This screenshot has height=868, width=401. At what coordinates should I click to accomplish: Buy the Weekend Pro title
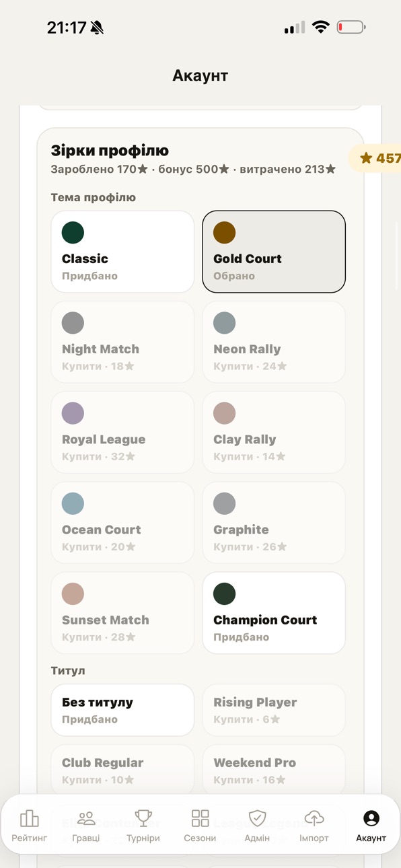274,770
